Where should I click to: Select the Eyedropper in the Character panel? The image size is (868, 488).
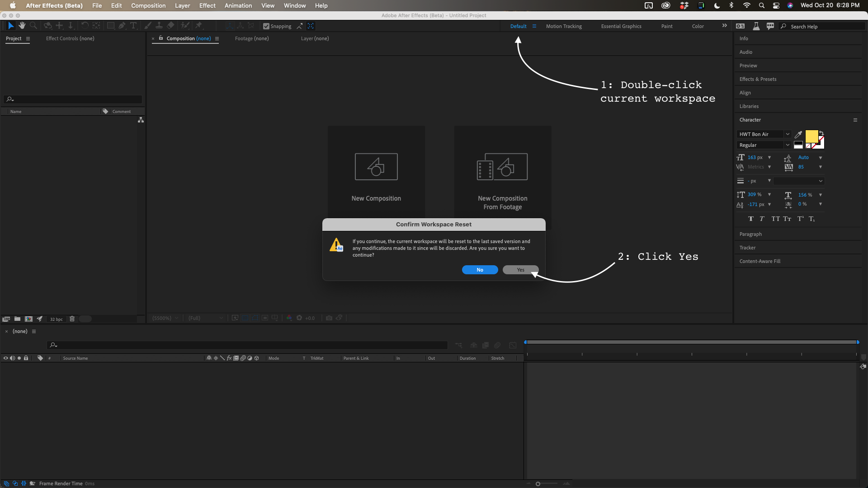tap(798, 134)
